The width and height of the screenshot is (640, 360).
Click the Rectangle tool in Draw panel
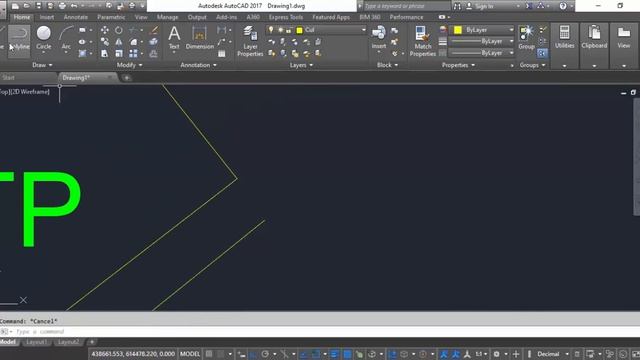click(x=82, y=30)
